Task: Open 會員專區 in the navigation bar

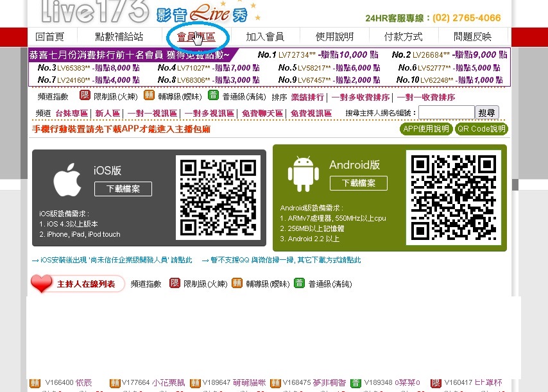Action: (x=196, y=37)
